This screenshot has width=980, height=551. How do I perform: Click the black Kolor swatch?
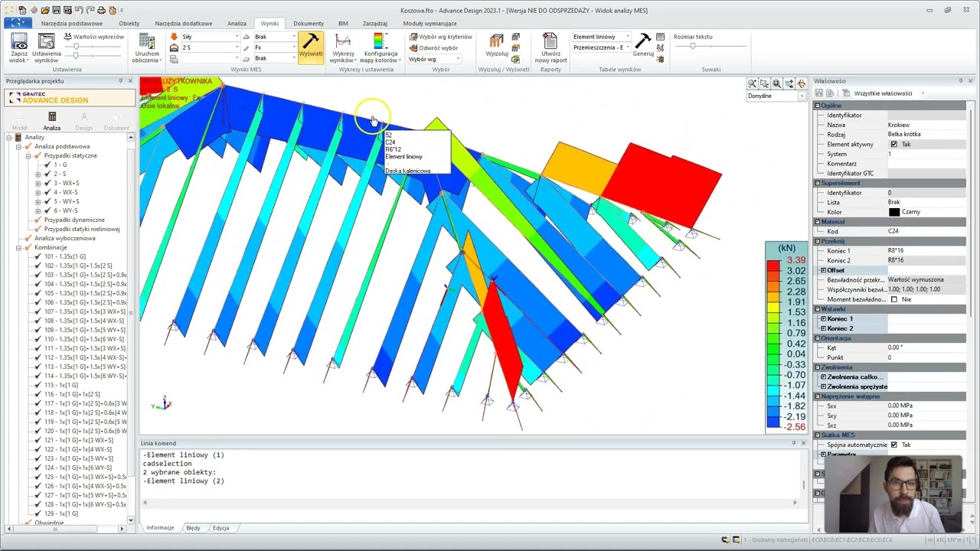click(x=893, y=212)
